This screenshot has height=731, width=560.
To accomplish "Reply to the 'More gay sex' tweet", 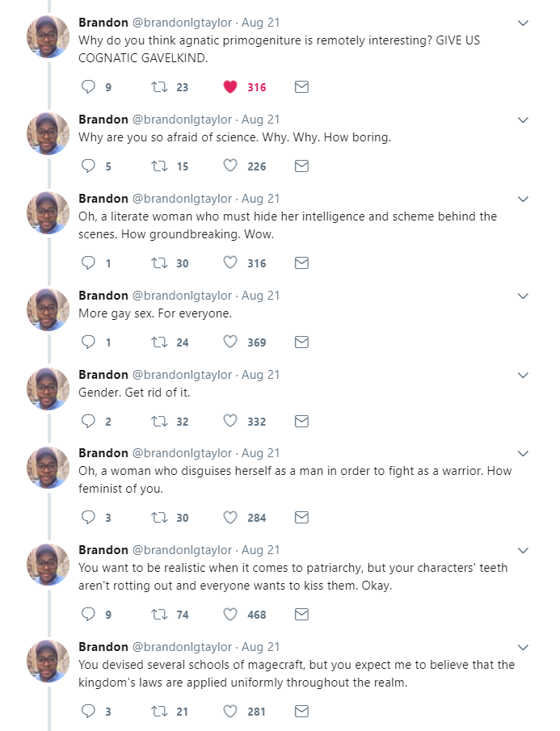I will [89, 342].
